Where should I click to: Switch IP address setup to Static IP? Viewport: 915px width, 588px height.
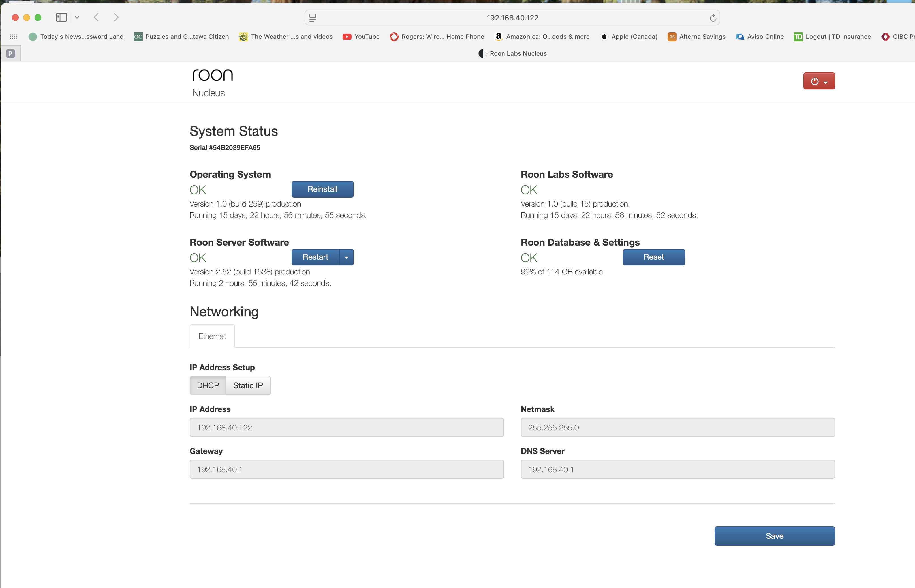click(248, 386)
